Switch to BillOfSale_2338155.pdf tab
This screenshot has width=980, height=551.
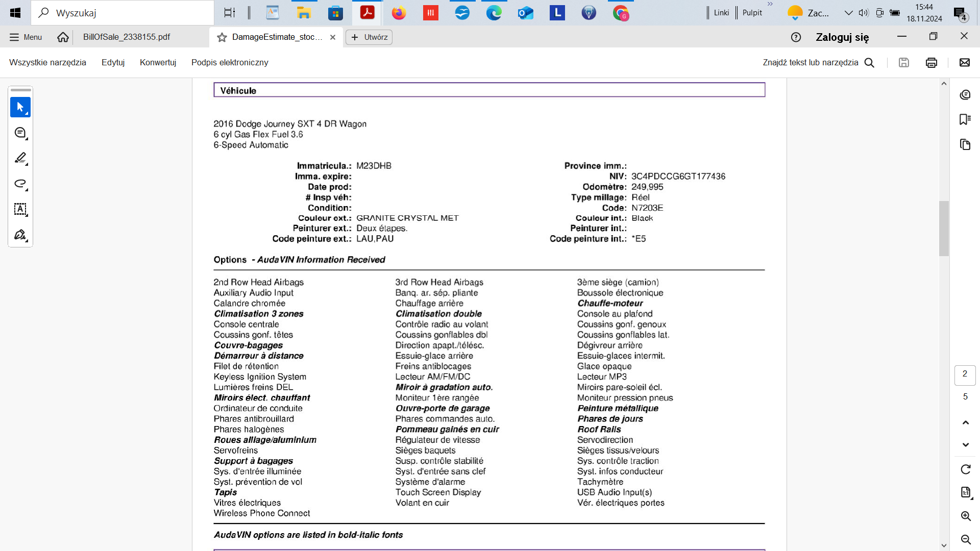pos(127,37)
